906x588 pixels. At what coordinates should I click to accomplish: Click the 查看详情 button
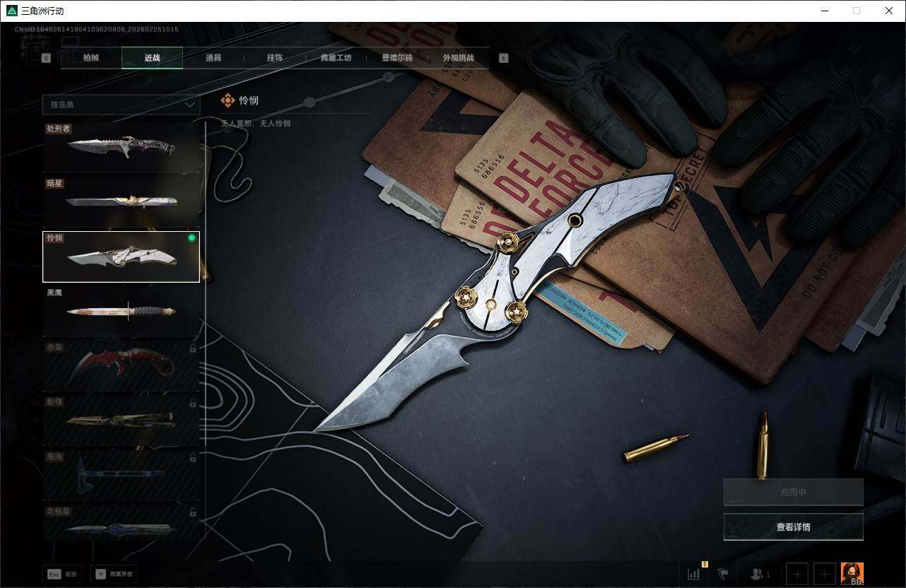point(793,527)
